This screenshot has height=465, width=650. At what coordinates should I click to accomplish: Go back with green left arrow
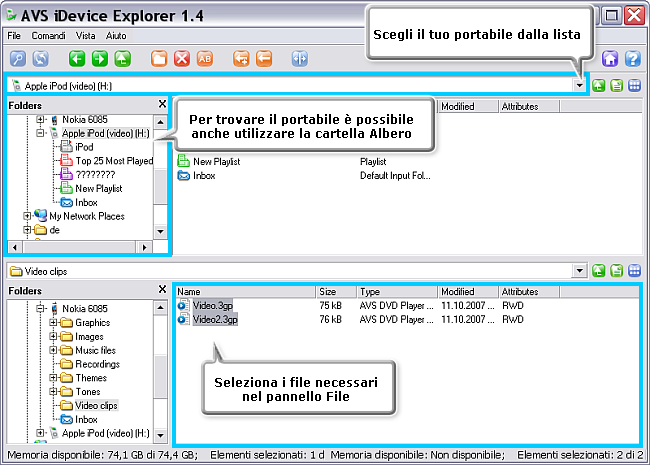[x=77, y=59]
